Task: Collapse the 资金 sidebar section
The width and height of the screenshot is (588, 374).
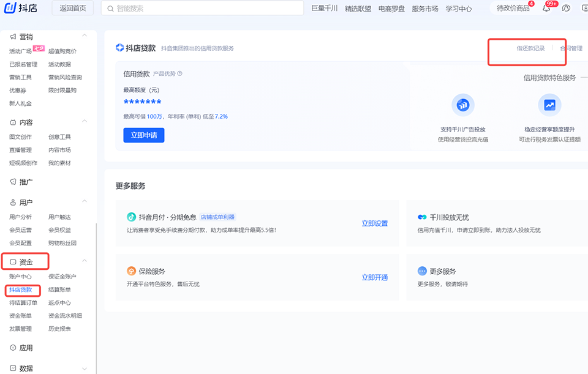Action: [x=85, y=262]
